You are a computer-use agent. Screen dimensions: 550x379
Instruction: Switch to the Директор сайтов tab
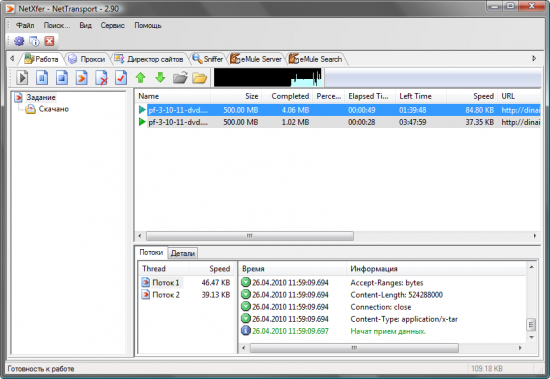[149, 59]
